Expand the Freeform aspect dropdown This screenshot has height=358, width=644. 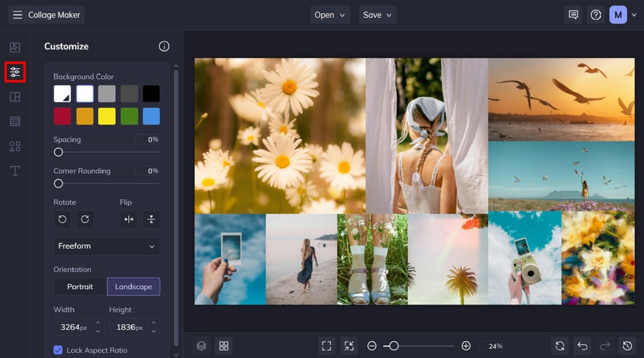pyautogui.click(x=107, y=246)
